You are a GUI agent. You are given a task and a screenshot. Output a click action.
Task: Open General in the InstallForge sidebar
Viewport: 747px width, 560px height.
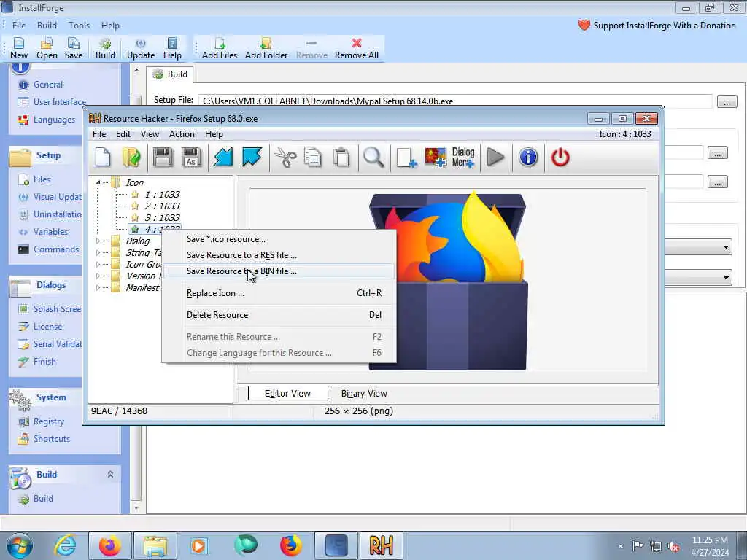click(47, 85)
